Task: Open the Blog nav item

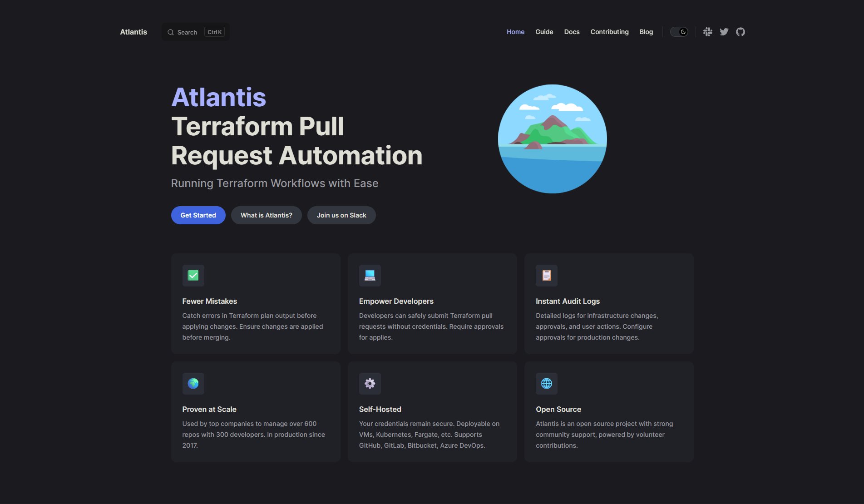Action: coord(647,32)
